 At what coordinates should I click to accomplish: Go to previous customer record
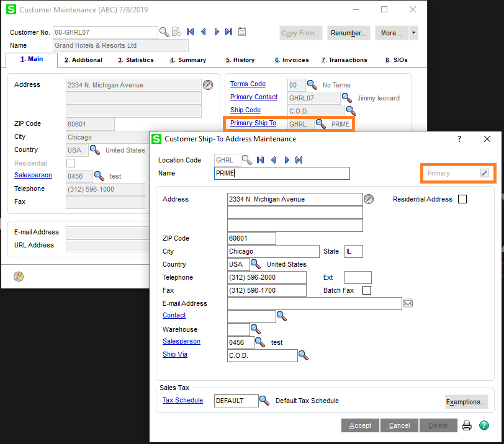tap(203, 32)
